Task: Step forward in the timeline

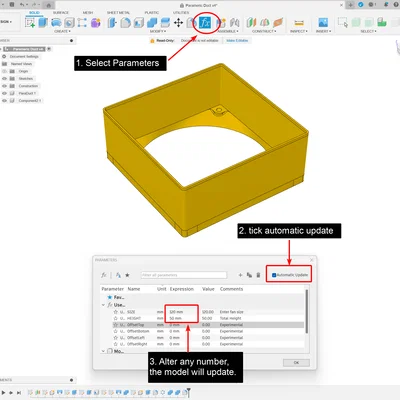Action: point(11,393)
